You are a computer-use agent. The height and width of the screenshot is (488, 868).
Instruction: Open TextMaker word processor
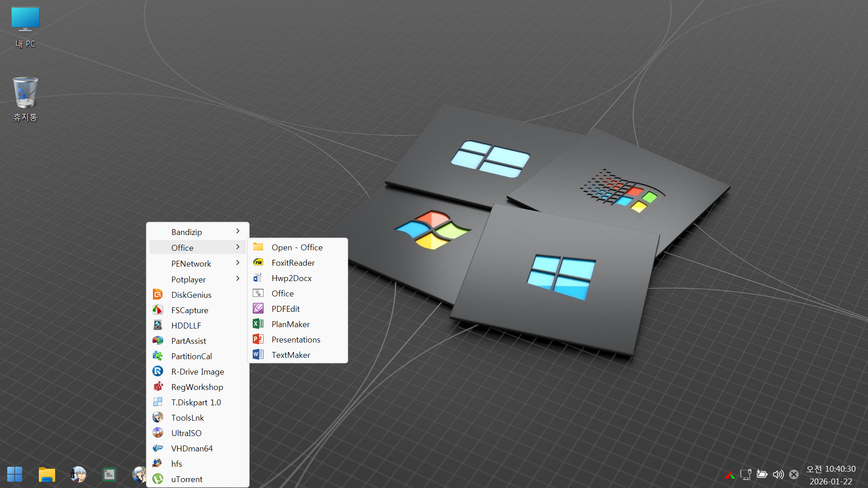click(x=291, y=355)
